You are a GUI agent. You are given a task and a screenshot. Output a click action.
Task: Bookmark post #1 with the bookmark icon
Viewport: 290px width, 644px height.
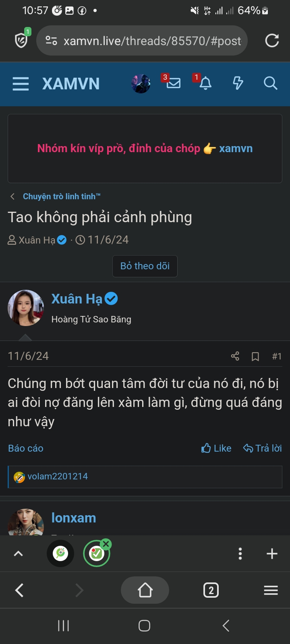(255, 357)
